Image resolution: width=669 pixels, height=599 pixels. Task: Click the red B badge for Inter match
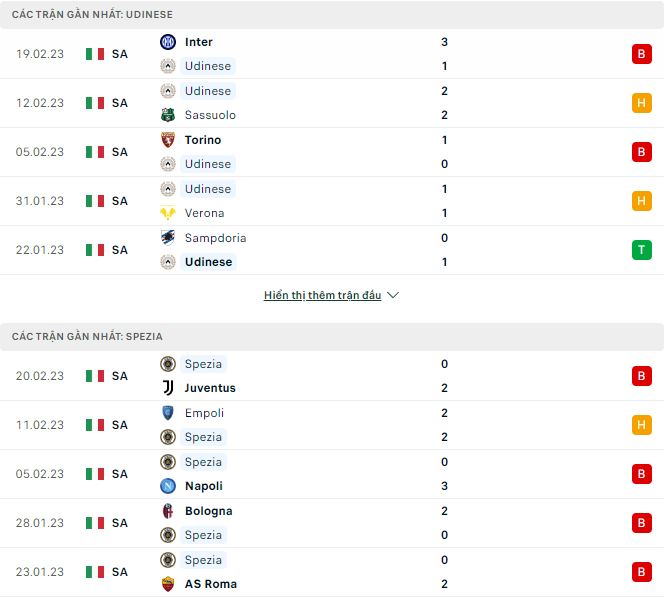(x=641, y=54)
